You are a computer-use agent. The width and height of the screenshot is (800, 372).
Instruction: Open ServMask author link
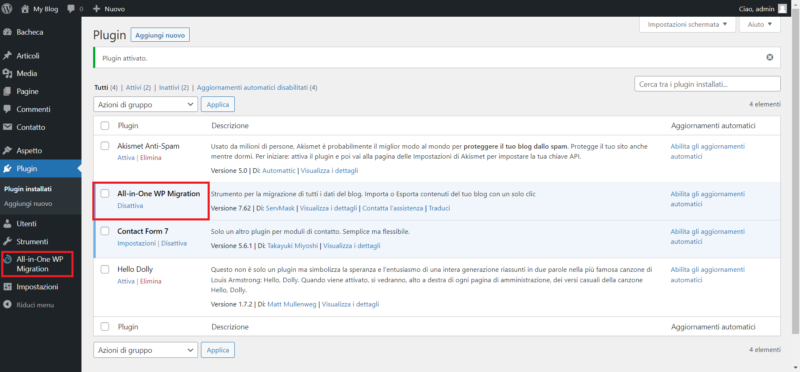[x=280, y=208]
